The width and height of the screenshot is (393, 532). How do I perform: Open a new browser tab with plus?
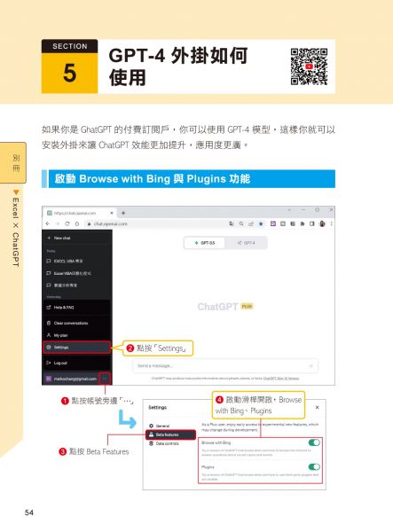click(123, 213)
